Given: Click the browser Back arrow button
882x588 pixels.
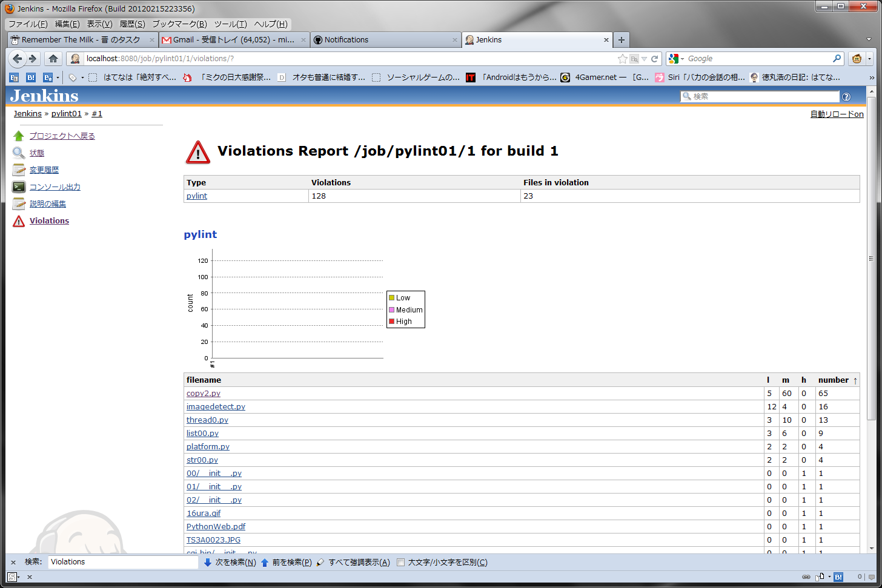Looking at the screenshot, I should pyautogui.click(x=18, y=59).
